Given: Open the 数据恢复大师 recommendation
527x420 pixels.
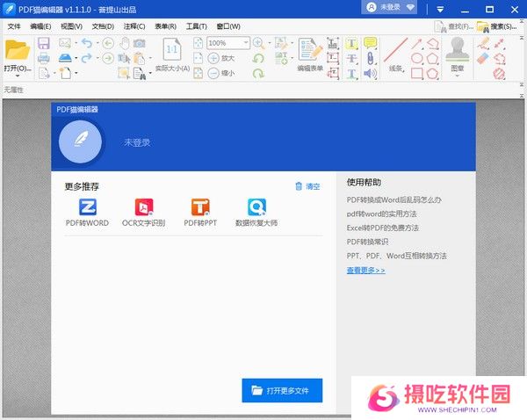Looking at the screenshot, I should click(256, 213).
